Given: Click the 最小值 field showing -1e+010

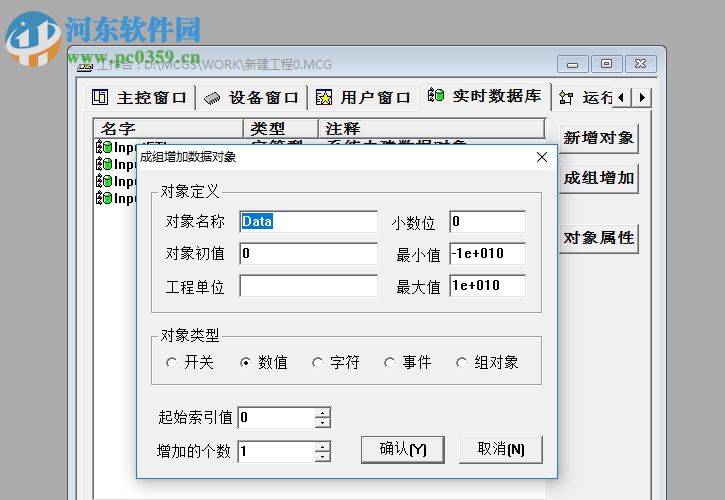Looking at the screenshot, I should [487, 253].
